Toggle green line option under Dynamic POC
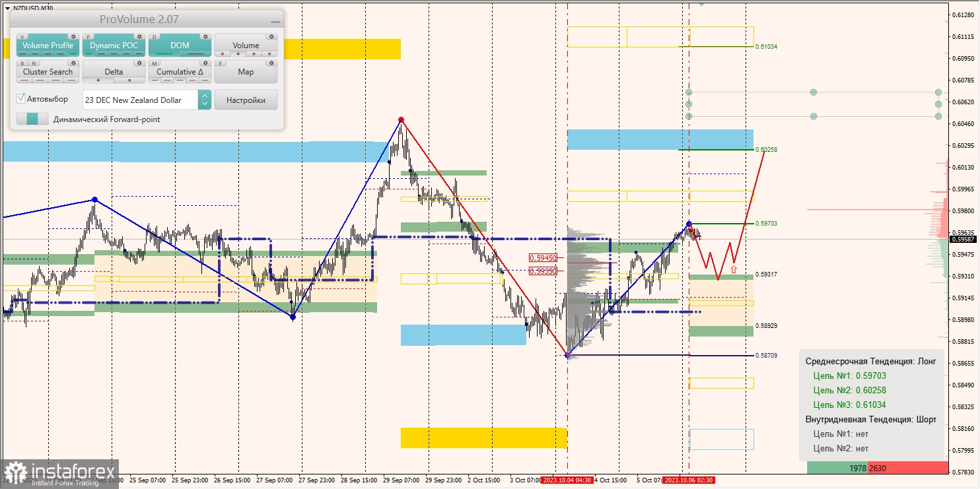980x489 pixels. pyautogui.click(x=88, y=54)
